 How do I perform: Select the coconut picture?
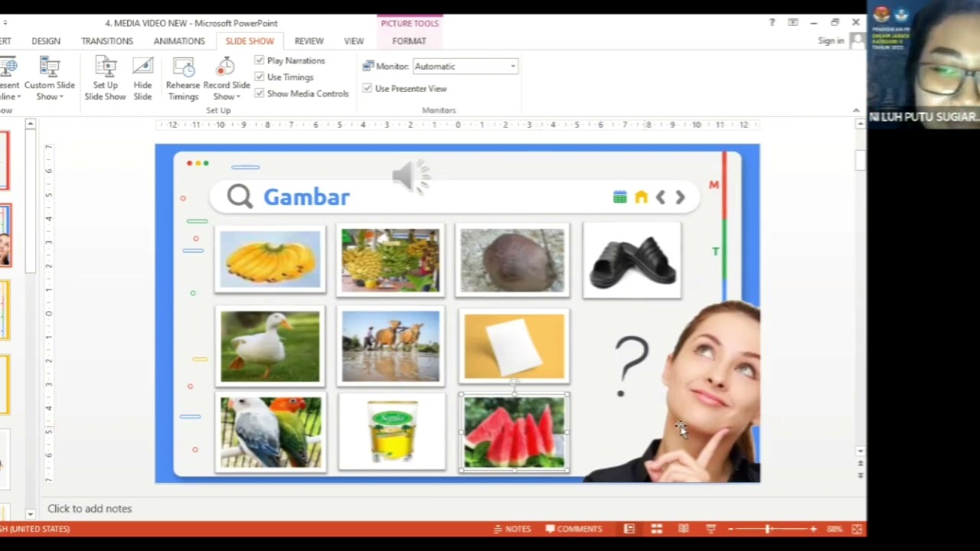[513, 260]
